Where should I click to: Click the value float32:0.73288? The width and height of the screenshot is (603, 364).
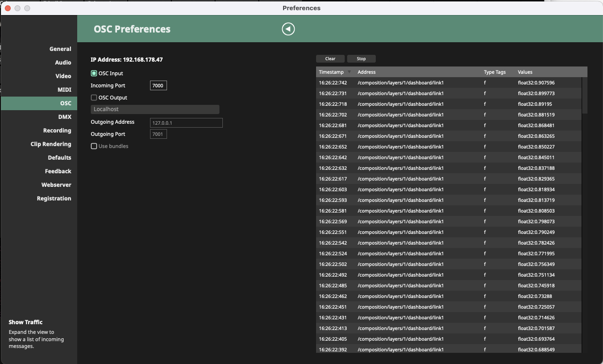click(535, 296)
